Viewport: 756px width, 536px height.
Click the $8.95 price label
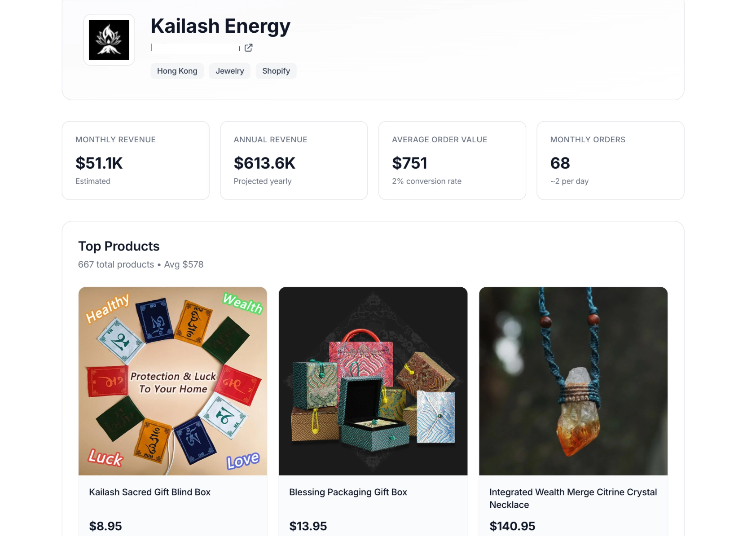105,526
